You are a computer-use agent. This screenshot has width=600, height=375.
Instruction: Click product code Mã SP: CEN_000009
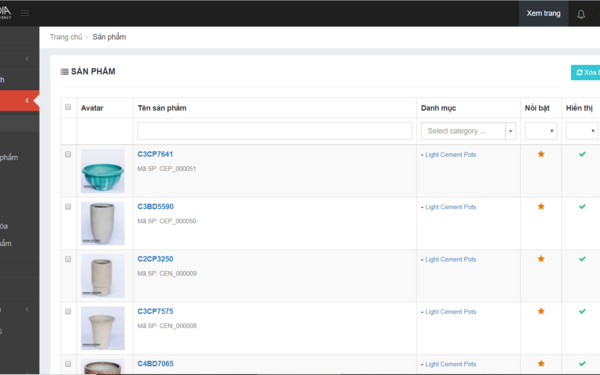[167, 274]
